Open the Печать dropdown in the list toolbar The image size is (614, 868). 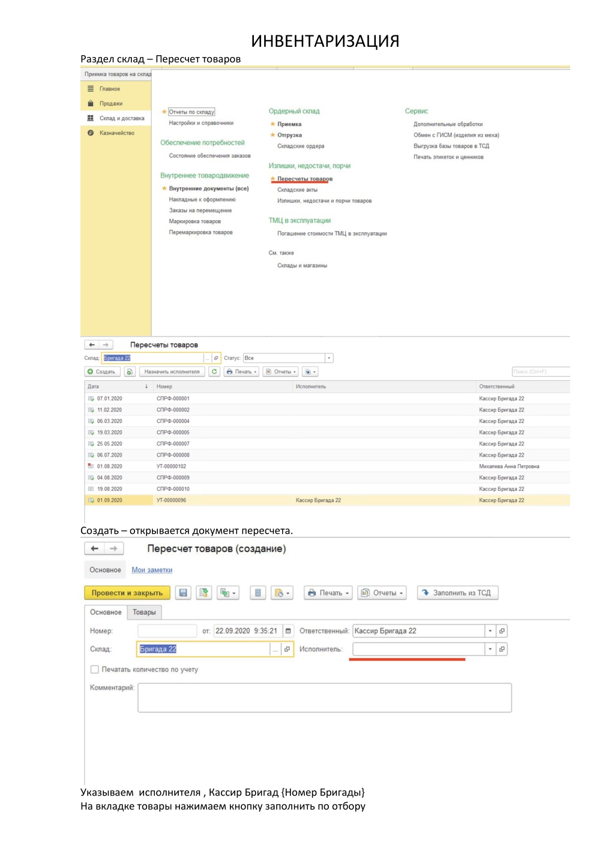pos(241,372)
